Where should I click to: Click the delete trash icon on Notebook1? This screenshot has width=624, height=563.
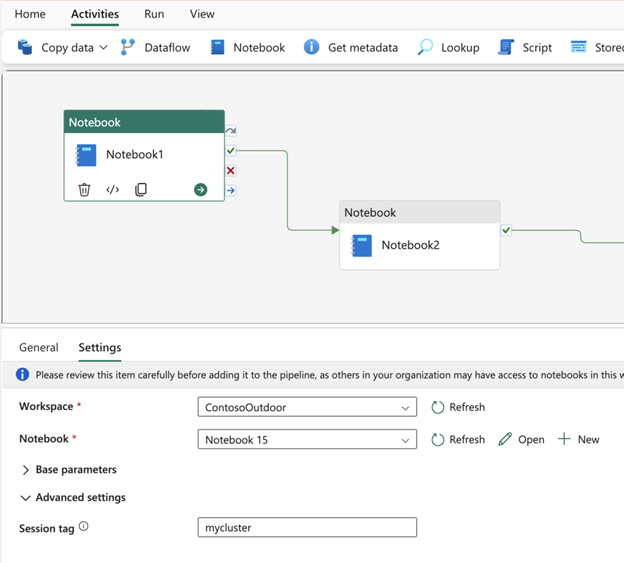click(x=85, y=189)
